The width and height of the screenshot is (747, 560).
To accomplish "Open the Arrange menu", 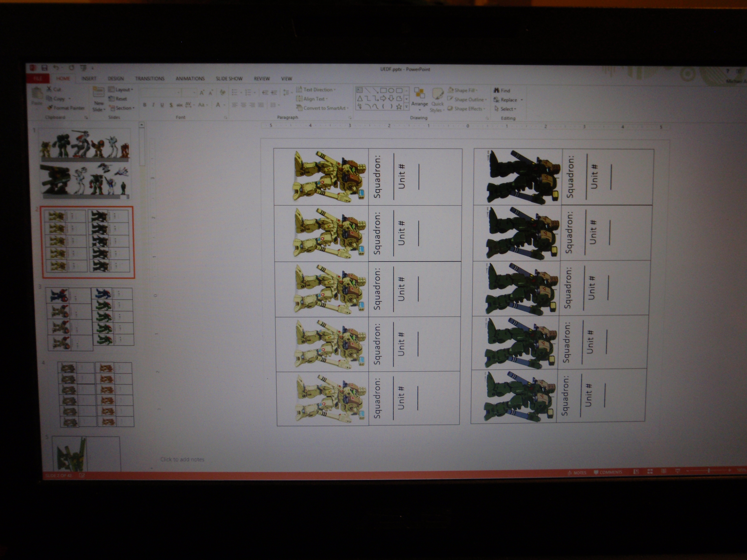I will pos(419,99).
